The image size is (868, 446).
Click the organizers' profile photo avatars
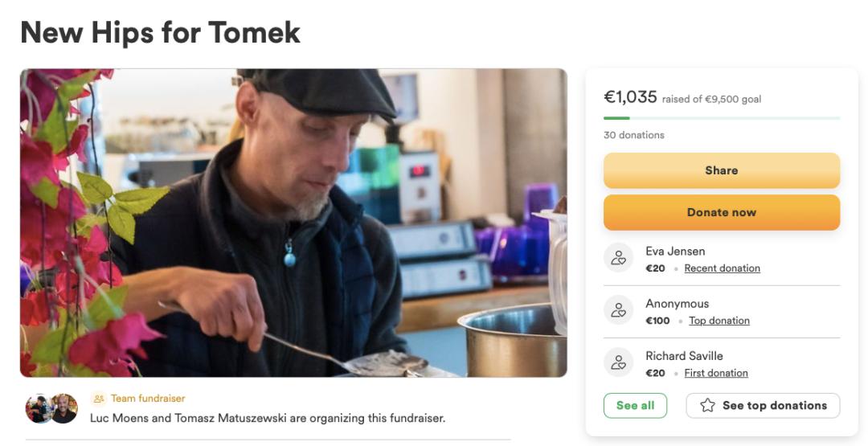tap(51, 408)
